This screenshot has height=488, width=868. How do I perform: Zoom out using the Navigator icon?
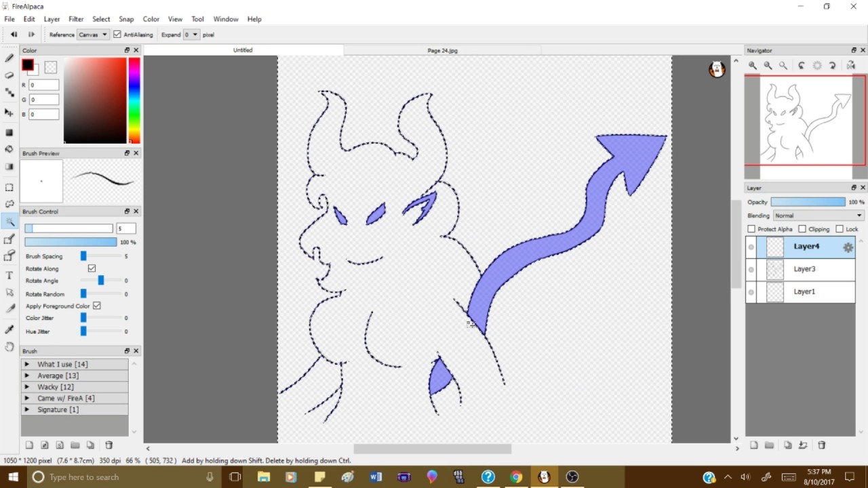pos(768,65)
